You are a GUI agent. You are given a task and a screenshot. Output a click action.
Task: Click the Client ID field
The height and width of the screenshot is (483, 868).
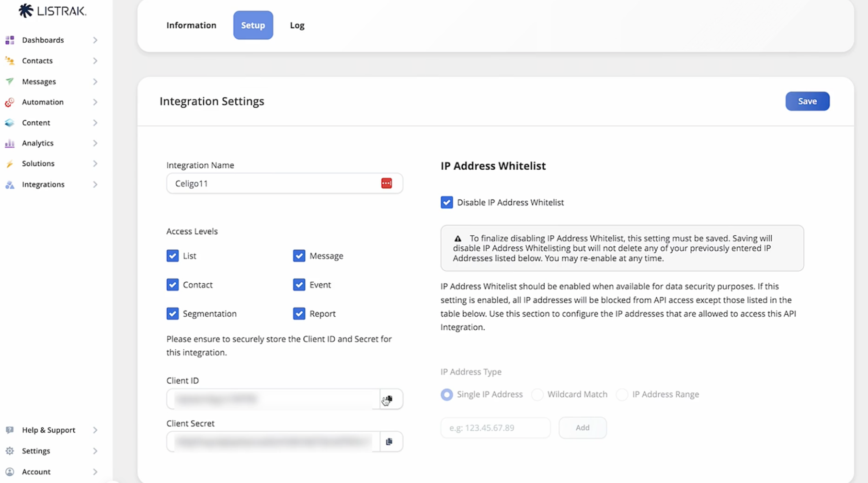tap(273, 399)
